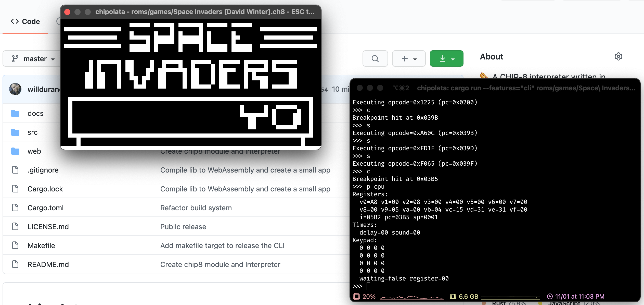Click the willdurand avatar image
This screenshot has width=644, height=305.
(15, 89)
